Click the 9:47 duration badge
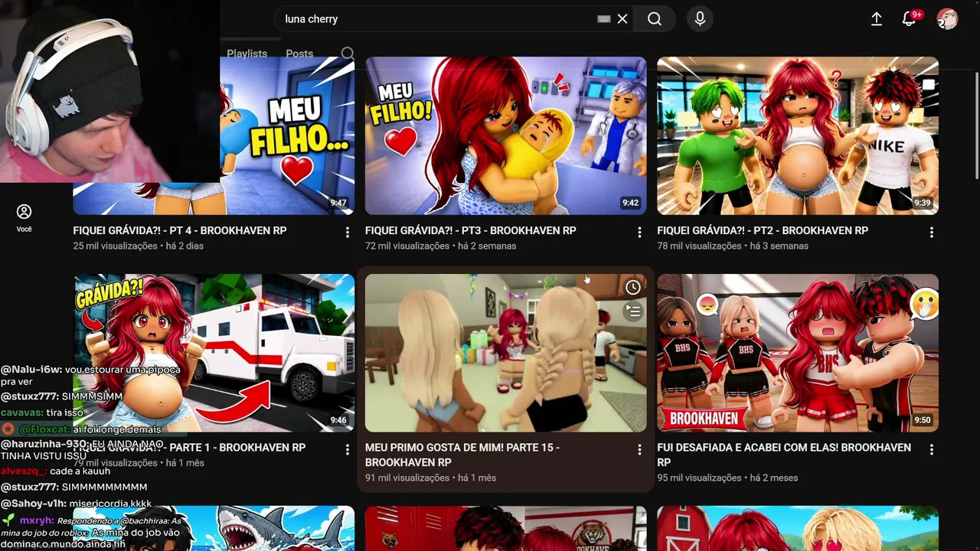Screen dimensions: 980x551 (338, 203)
